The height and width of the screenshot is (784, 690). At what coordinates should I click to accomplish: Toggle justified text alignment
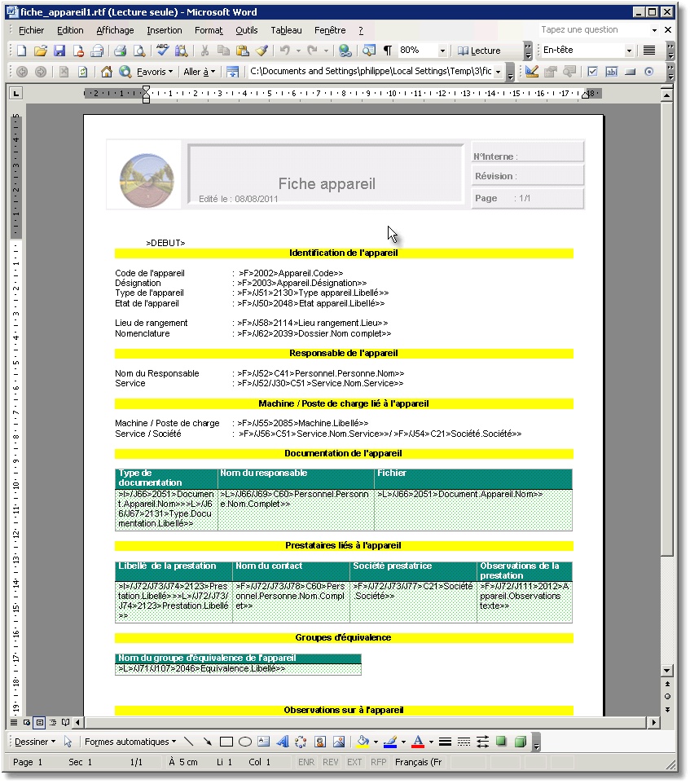649,50
